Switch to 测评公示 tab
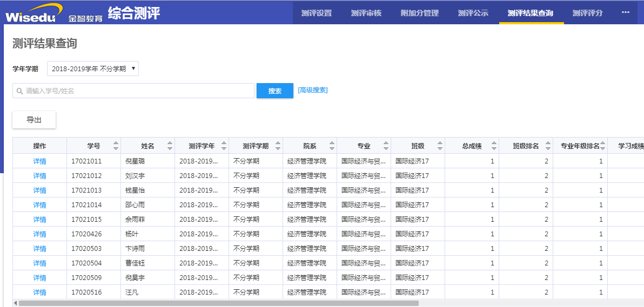 473,13
